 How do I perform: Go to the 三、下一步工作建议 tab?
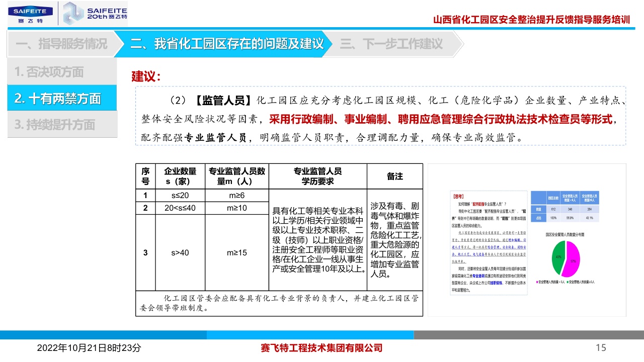(391, 44)
